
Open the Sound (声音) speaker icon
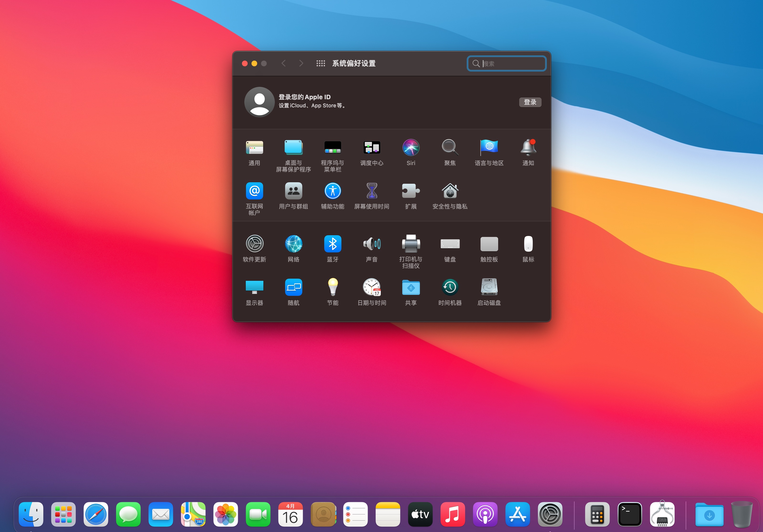point(371,244)
